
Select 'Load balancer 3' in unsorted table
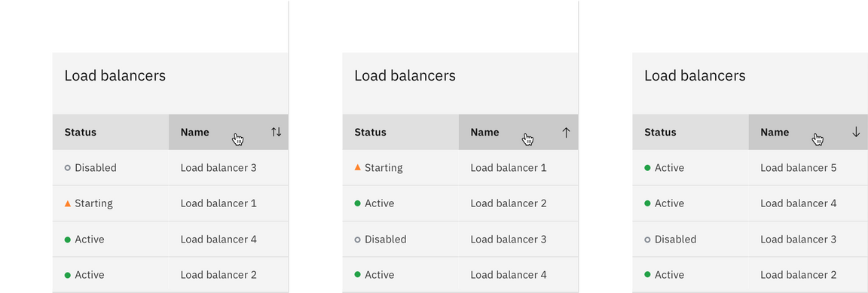(x=219, y=167)
